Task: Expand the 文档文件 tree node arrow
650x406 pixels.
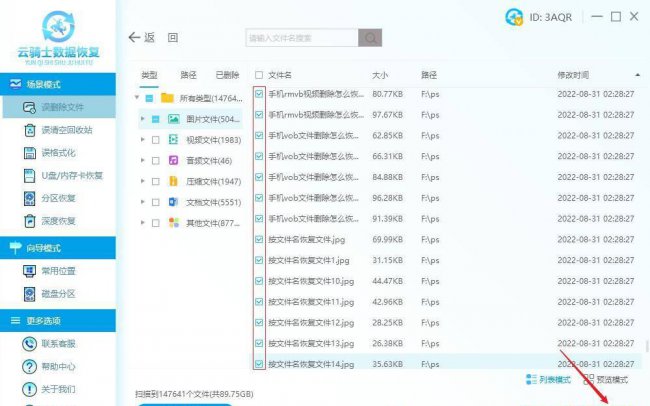Action: click(x=143, y=202)
